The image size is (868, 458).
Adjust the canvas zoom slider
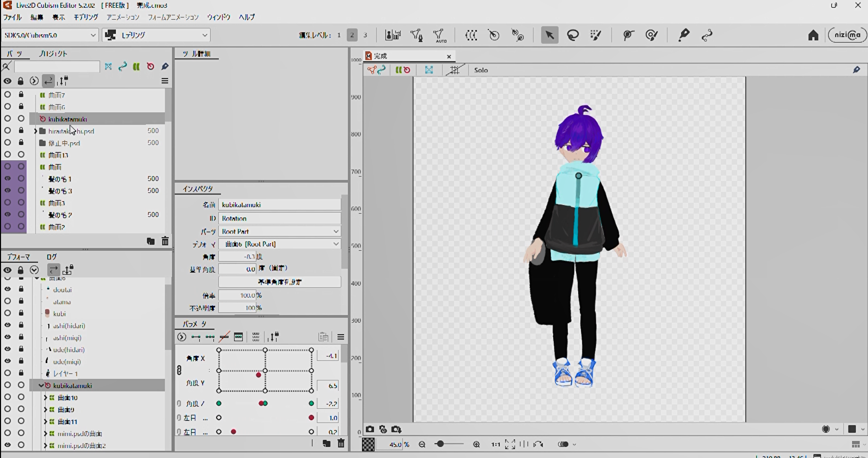coord(440,444)
